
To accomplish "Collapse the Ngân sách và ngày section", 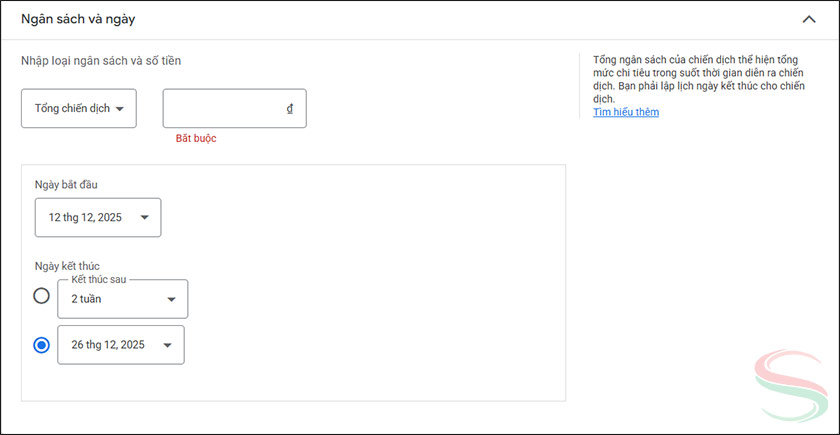I will (808, 19).
